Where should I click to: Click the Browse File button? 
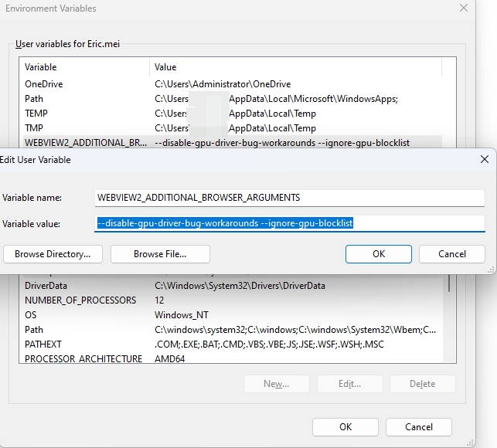[160, 254]
